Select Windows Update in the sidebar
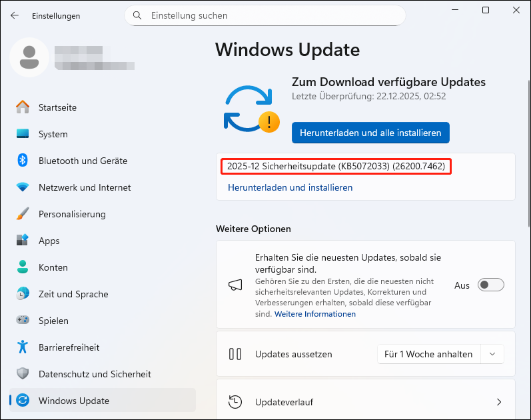531x420 pixels. [103, 401]
